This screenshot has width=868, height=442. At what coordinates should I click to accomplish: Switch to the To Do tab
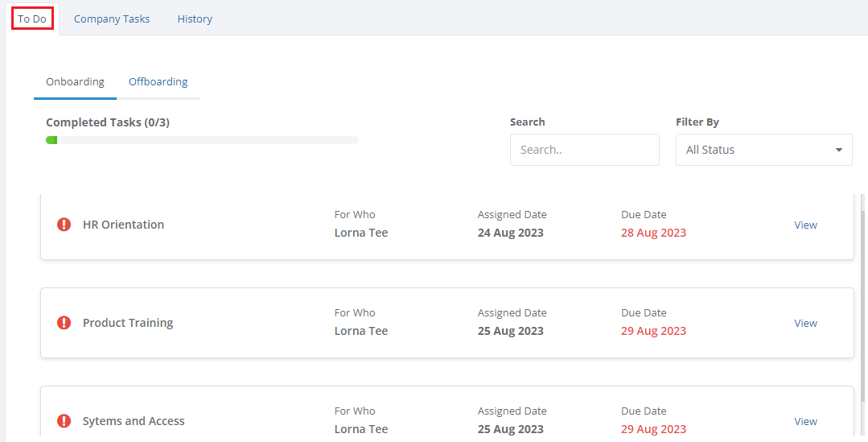click(x=32, y=19)
